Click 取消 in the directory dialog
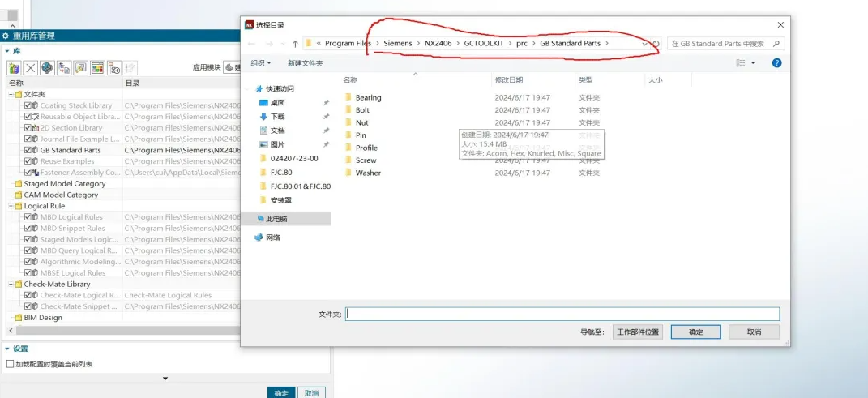 pyautogui.click(x=754, y=332)
